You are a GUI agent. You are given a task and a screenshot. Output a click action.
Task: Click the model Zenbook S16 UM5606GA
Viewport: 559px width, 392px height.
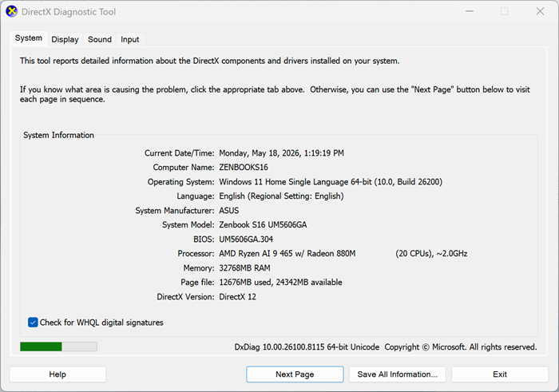pos(263,225)
